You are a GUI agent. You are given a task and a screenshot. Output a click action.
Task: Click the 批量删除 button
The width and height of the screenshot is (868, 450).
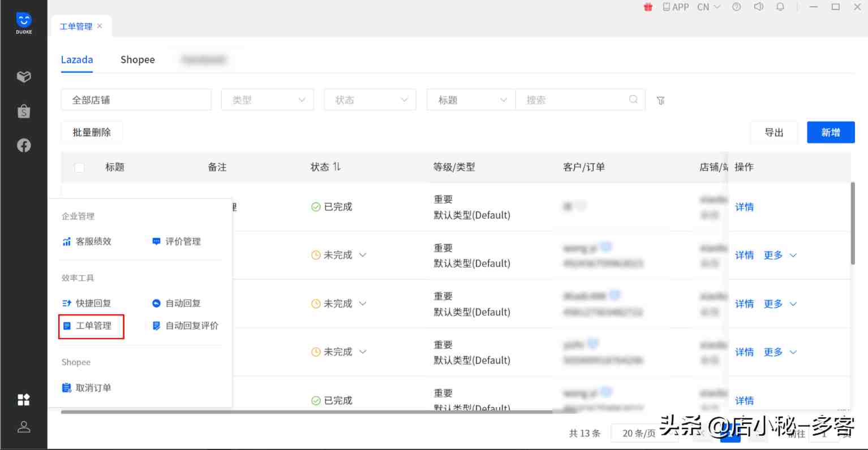pos(92,132)
